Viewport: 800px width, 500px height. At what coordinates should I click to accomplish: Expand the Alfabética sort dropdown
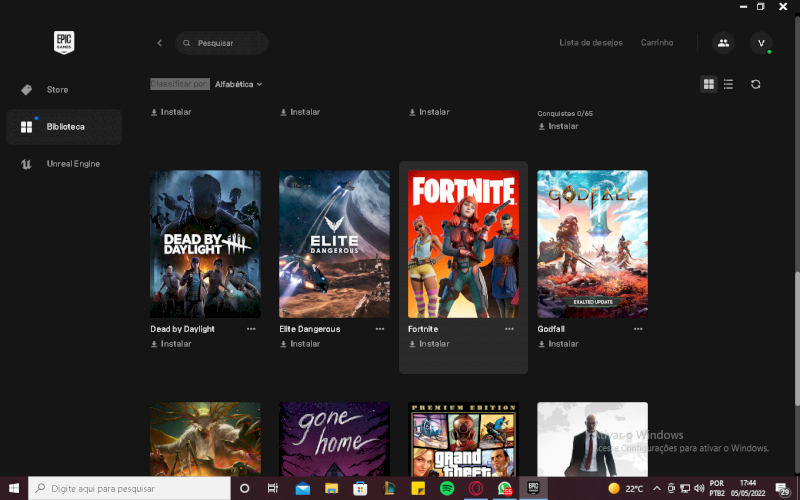click(x=238, y=84)
